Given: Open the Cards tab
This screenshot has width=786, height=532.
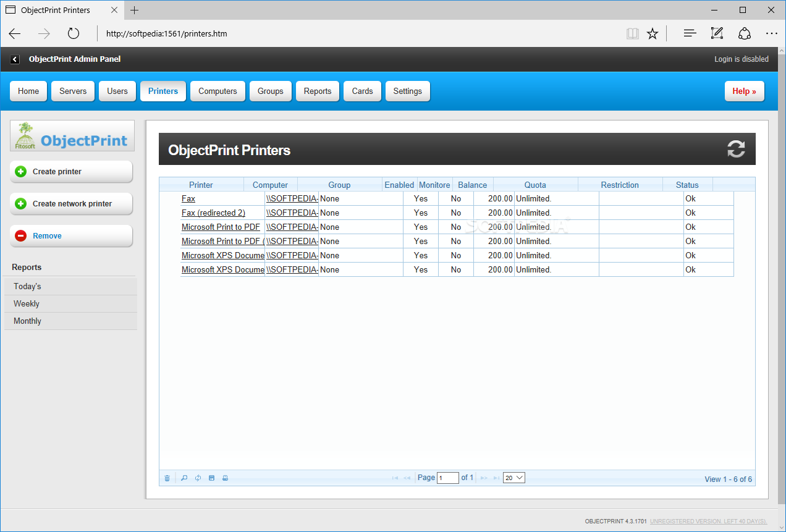Looking at the screenshot, I should [363, 91].
